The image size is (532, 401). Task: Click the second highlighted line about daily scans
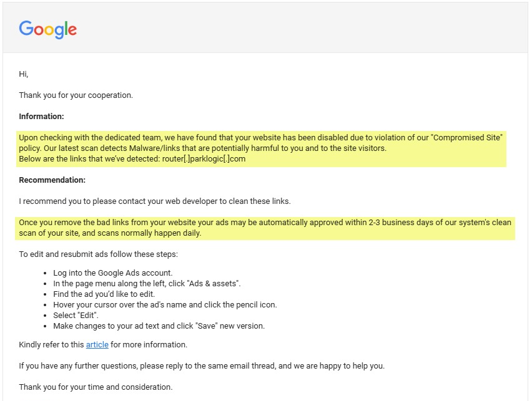(110, 233)
